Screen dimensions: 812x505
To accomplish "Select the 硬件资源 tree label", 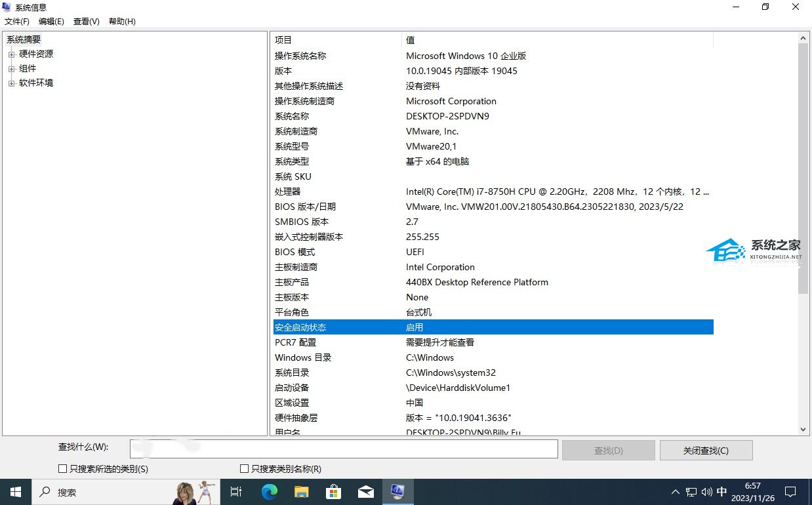I will point(36,54).
